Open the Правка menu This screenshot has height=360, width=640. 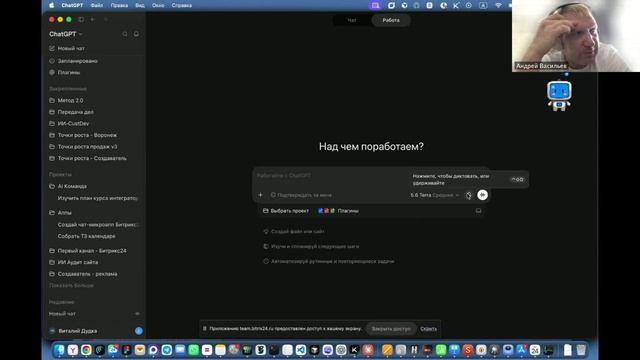[119, 5]
